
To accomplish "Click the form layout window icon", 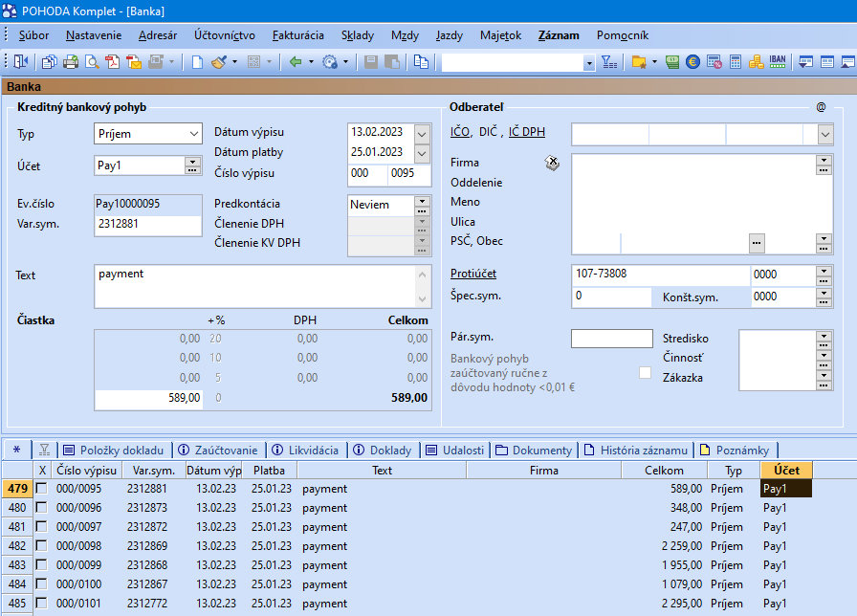I will click(x=827, y=62).
